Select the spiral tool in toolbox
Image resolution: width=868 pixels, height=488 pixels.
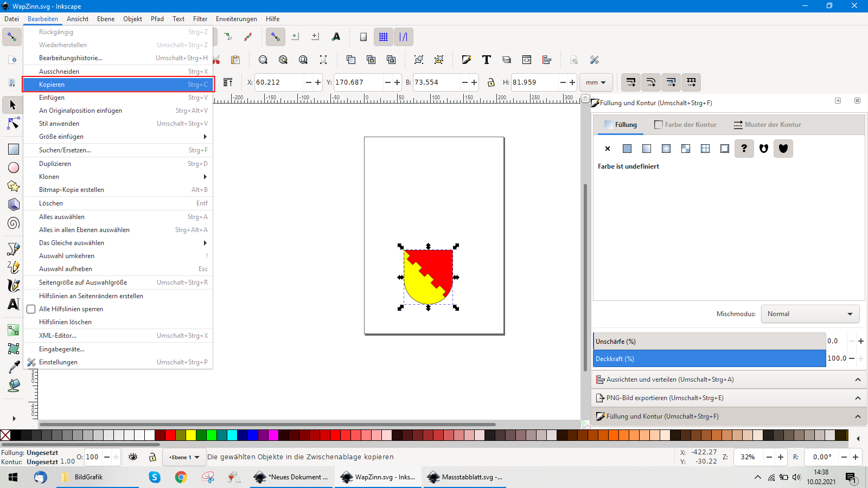pos(14,223)
